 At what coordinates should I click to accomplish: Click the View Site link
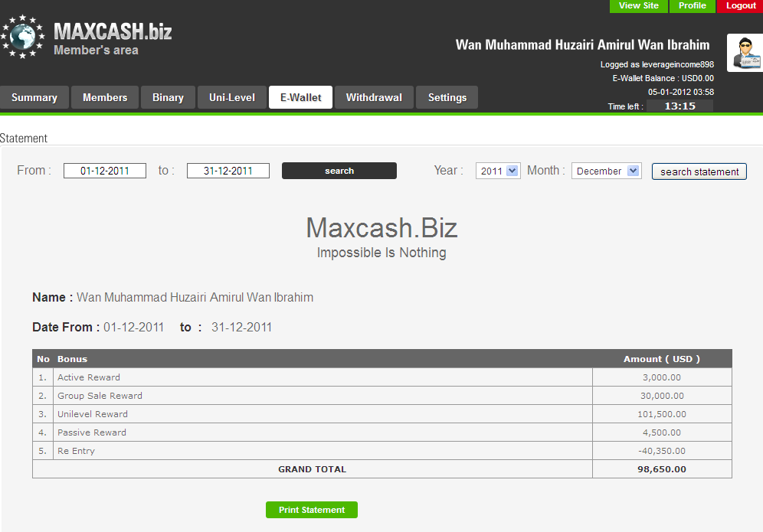(x=639, y=6)
